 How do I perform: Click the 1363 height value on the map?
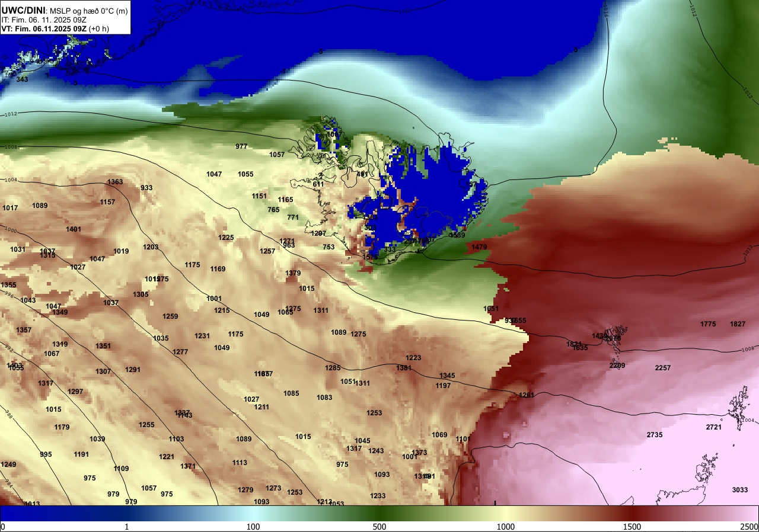pyautogui.click(x=115, y=182)
